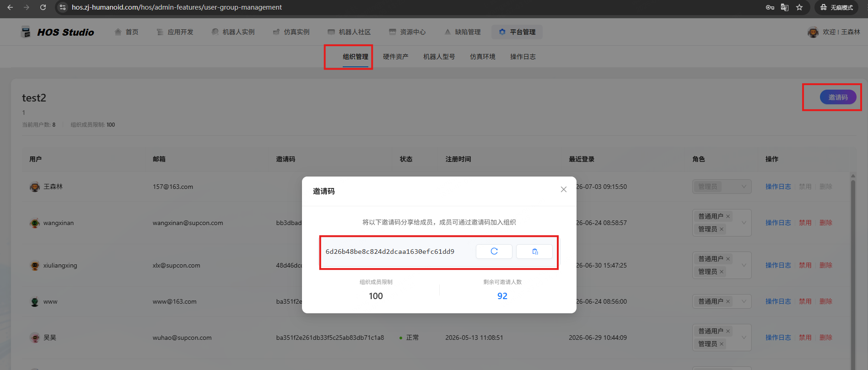Click the browser address bar URL
Screen dimensions: 868x370
(177, 7)
